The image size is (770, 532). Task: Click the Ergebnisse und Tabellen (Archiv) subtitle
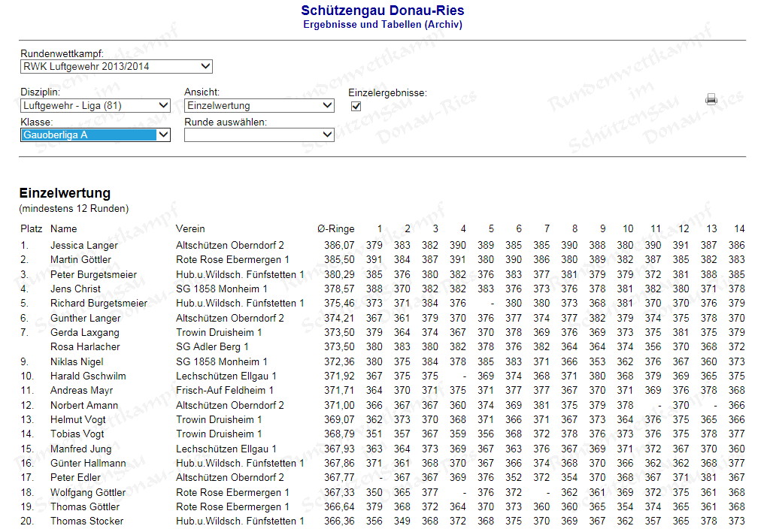click(382, 25)
